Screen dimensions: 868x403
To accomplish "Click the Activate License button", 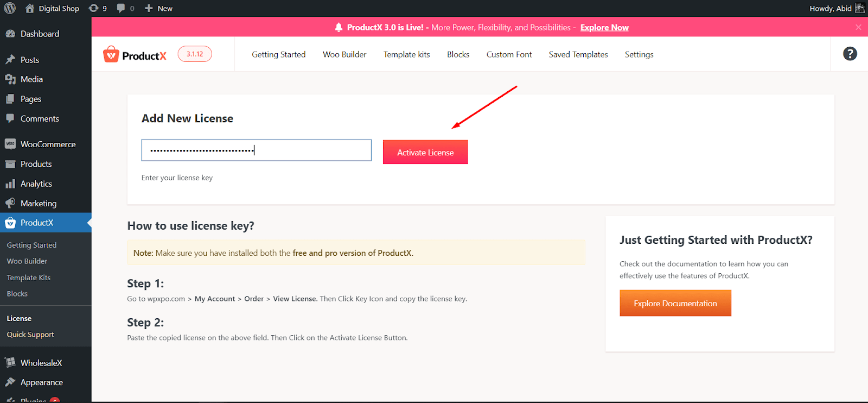I will pos(425,152).
